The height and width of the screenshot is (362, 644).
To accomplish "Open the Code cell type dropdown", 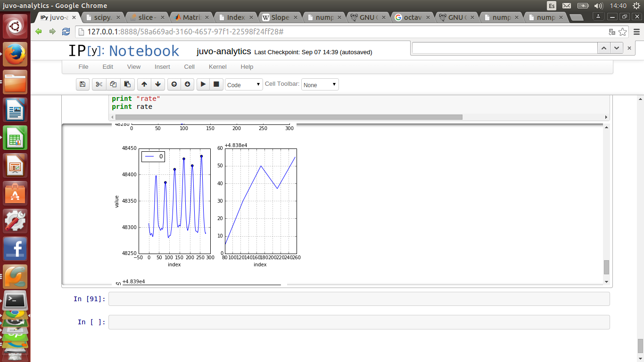I will 244,85.
